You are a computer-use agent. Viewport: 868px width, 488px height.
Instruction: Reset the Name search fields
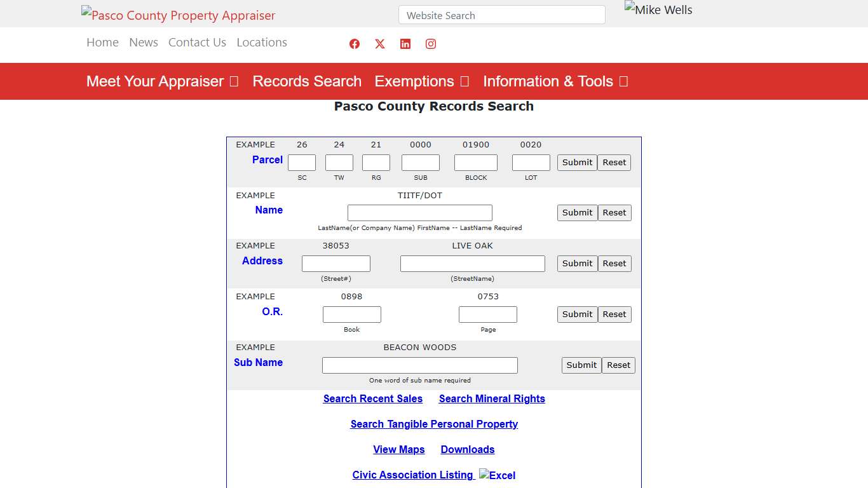click(614, 212)
